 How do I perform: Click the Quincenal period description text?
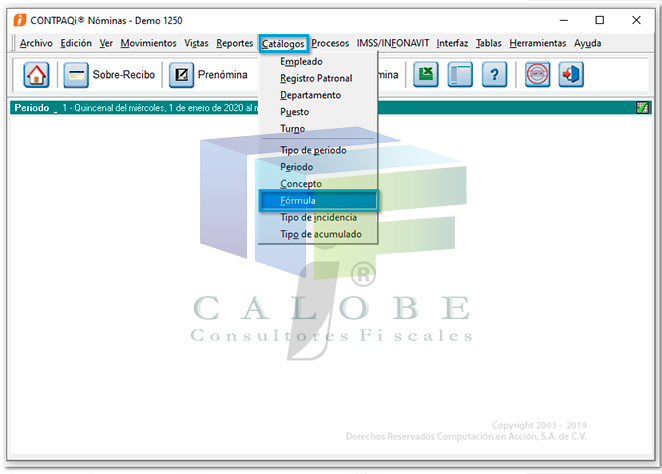tap(160, 108)
